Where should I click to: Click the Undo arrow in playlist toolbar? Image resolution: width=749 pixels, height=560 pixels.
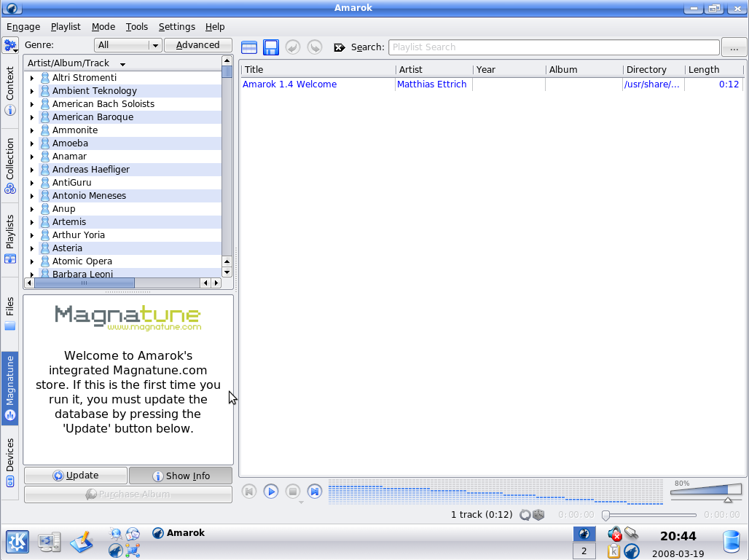[x=293, y=47]
